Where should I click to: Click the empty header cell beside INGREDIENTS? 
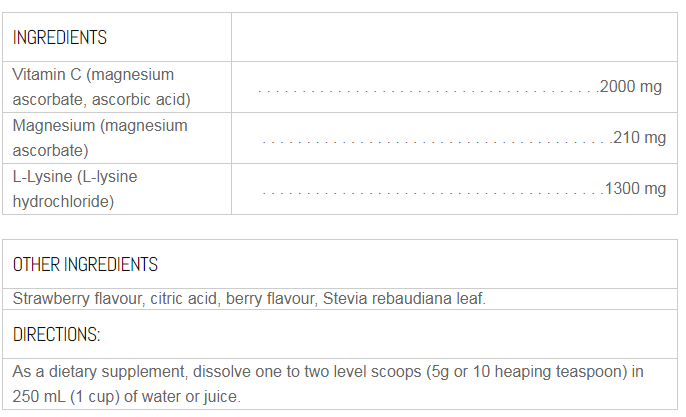point(453,38)
